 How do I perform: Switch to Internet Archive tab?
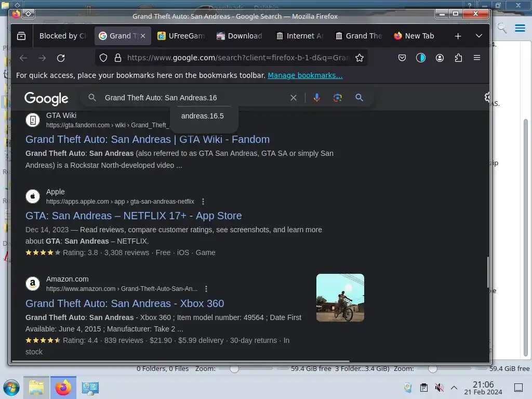coord(299,36)
